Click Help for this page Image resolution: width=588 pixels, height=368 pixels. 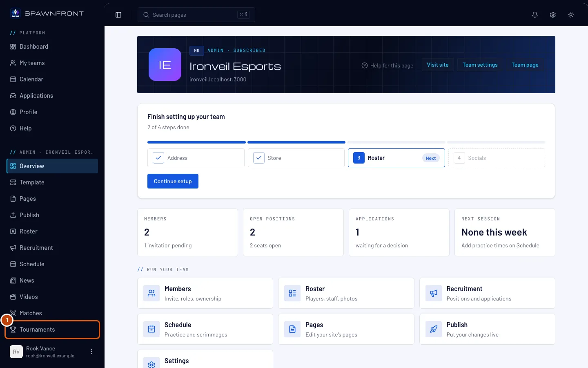(x=388, y=65)
